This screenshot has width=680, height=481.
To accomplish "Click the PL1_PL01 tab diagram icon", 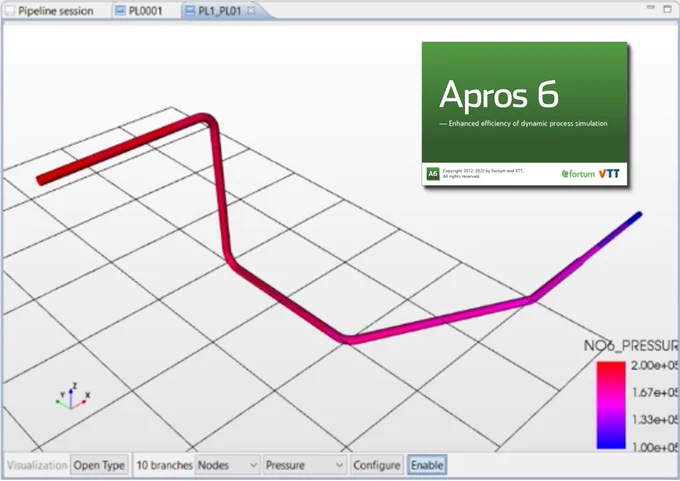I will coord(190,11).
